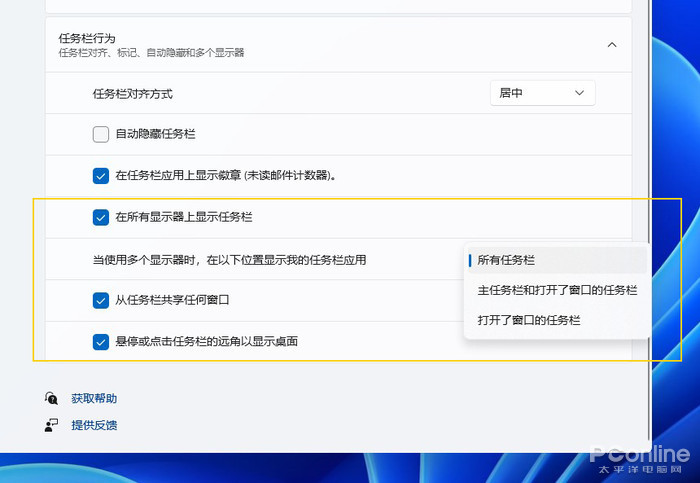Enable the 自动隐藏任务栏 checkbox
Image resolution: width=700 pixels, height=483 pixels.
click(x=101, y=134)
